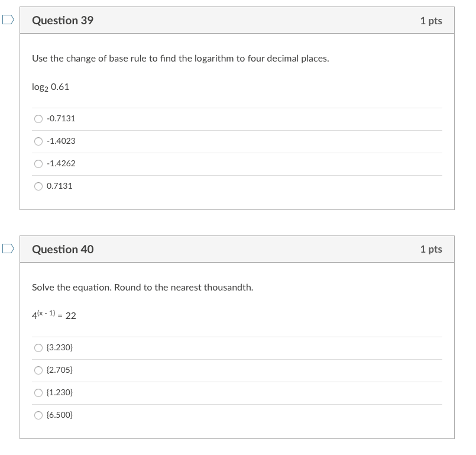Choose {6.500} for Question 40

tap(38, 415)
